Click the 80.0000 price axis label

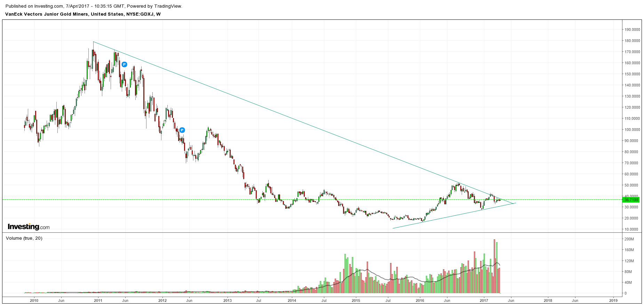[x=631, y=152]
